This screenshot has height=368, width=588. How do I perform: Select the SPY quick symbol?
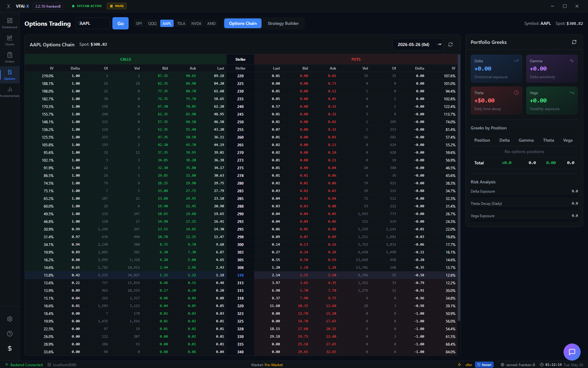(x=139, y=23)
